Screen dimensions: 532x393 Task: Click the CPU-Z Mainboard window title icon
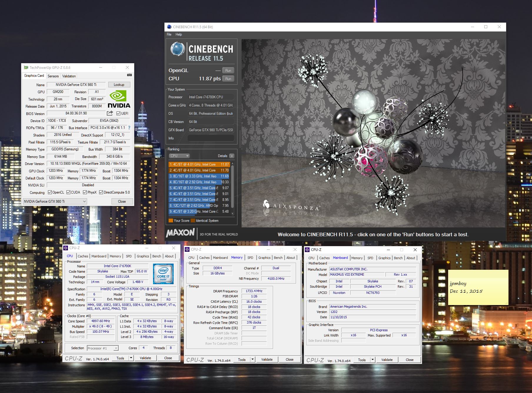tap(307, 250)
